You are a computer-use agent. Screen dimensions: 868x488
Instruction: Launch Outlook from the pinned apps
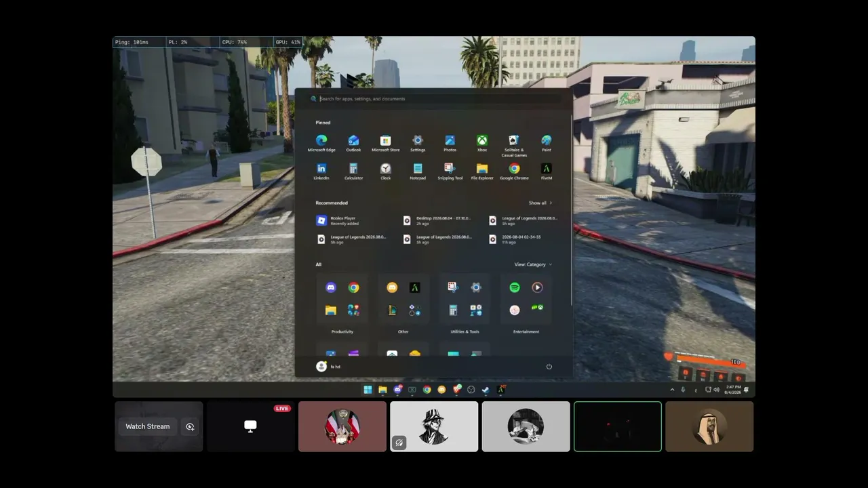point(353,143)
